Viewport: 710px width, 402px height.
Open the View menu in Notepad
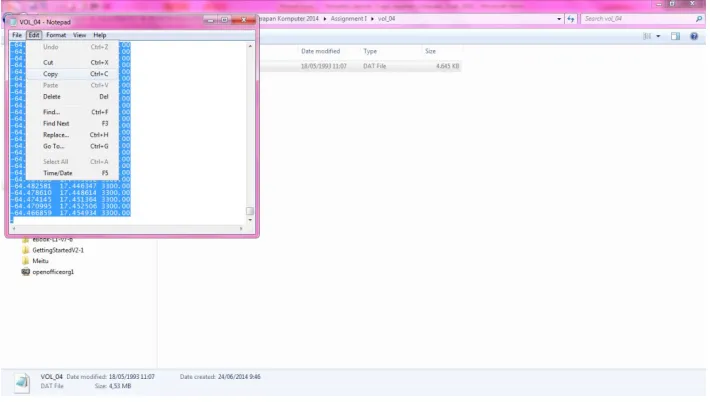click(79, 35)
